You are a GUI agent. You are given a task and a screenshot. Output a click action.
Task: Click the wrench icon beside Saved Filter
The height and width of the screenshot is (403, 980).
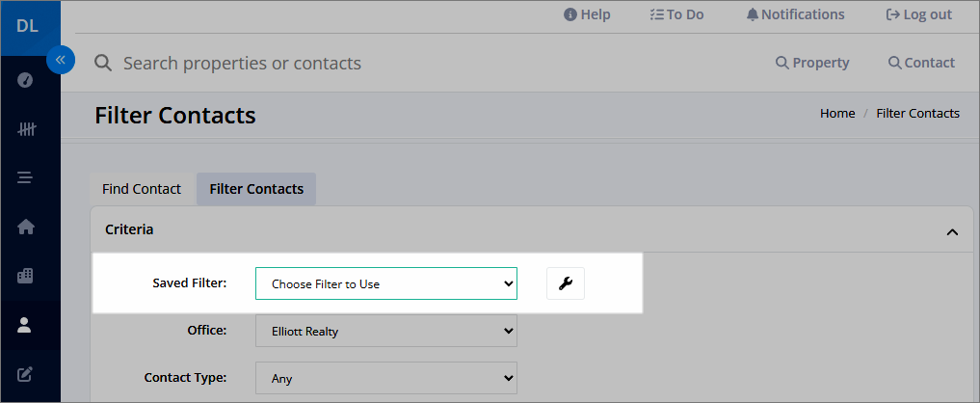coord(566,283)
